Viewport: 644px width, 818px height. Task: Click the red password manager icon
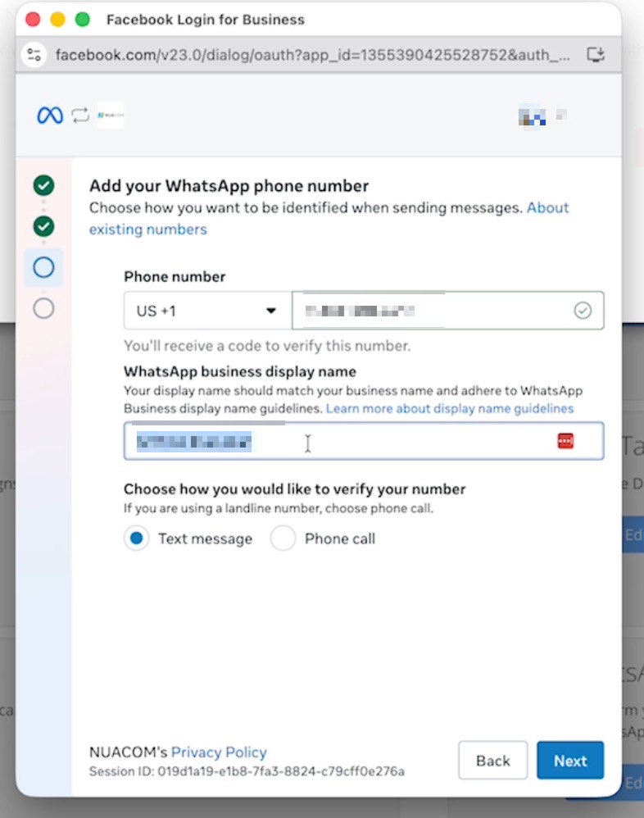click(566, 441)
